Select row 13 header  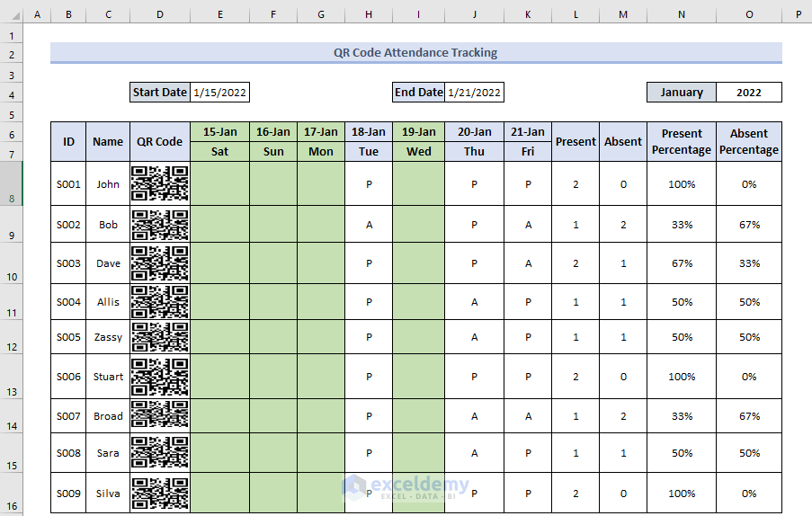12,377
